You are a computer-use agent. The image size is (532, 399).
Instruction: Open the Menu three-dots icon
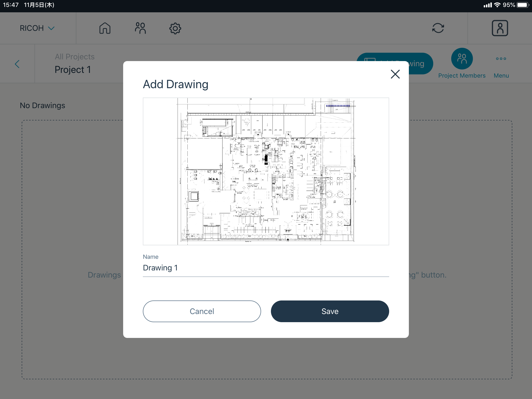501,59
